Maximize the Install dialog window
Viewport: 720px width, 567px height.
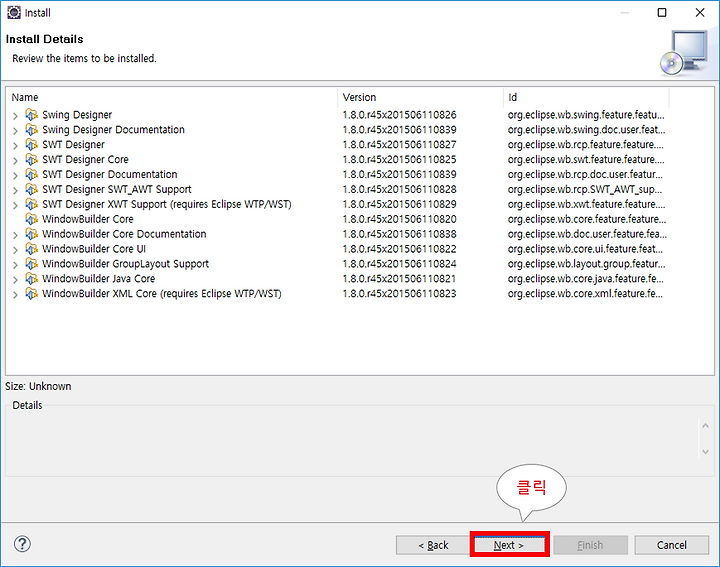[662, 12]
